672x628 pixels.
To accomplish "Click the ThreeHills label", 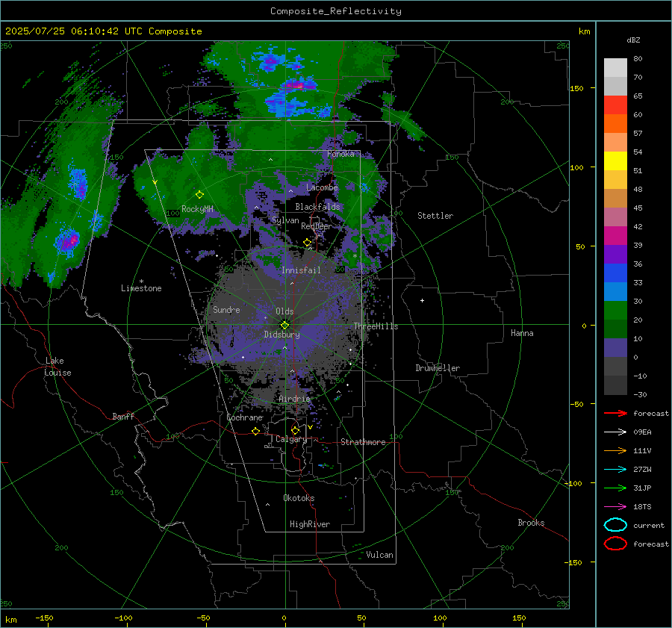I will click(376, 326).
